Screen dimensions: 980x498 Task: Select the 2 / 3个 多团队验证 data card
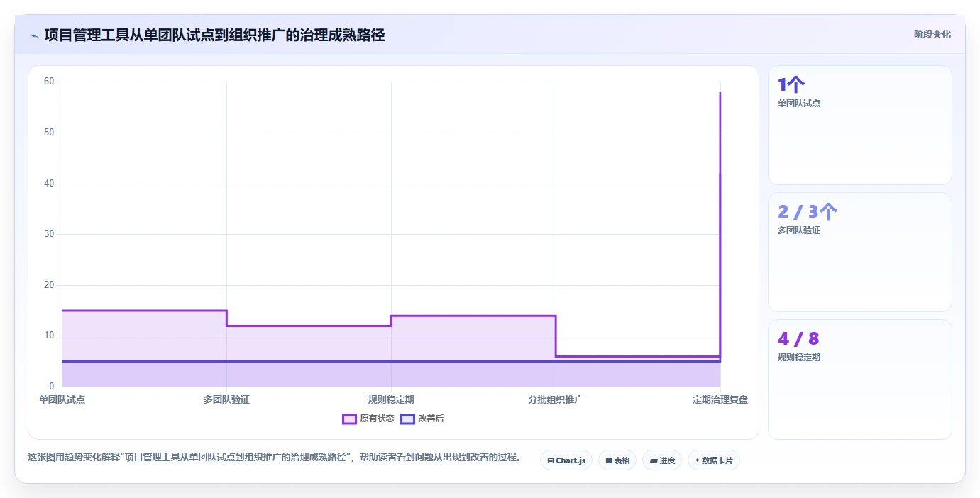(860, 252)
